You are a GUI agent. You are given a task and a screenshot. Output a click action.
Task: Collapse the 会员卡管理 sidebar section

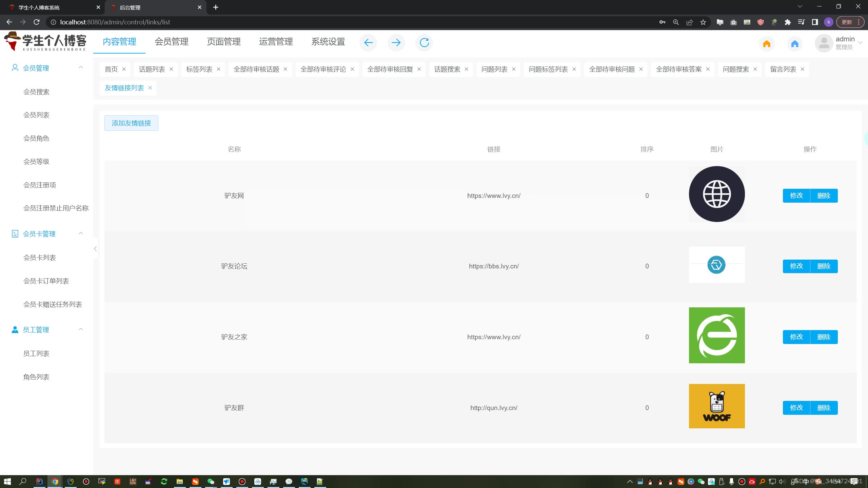[81, 233]
